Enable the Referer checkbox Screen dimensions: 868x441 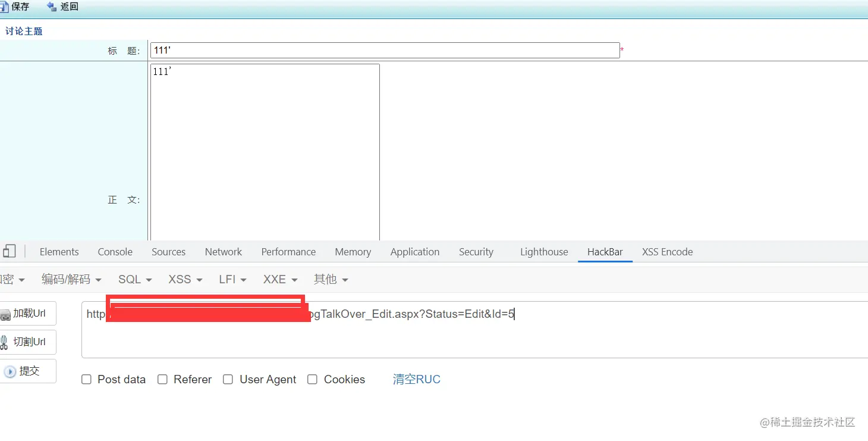[162, 379]
